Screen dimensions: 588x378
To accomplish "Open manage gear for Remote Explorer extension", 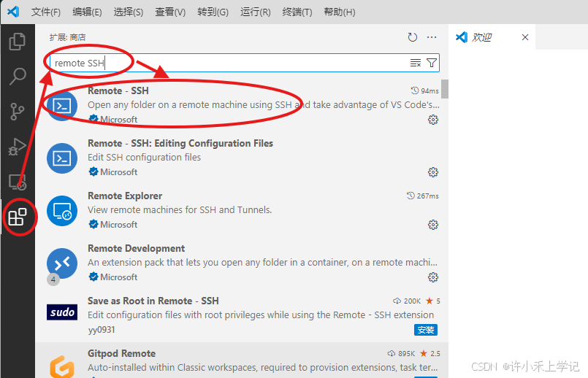I will click(433, 225).
